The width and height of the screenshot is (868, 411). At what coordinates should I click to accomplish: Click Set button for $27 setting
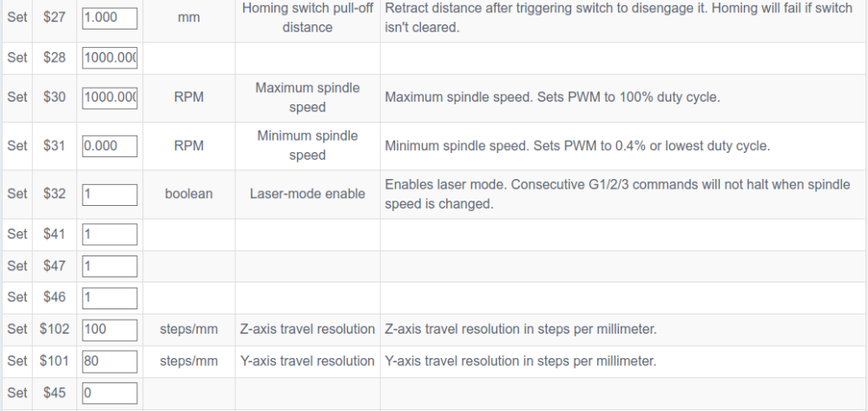pyautogui.click(x=17, y=16)
